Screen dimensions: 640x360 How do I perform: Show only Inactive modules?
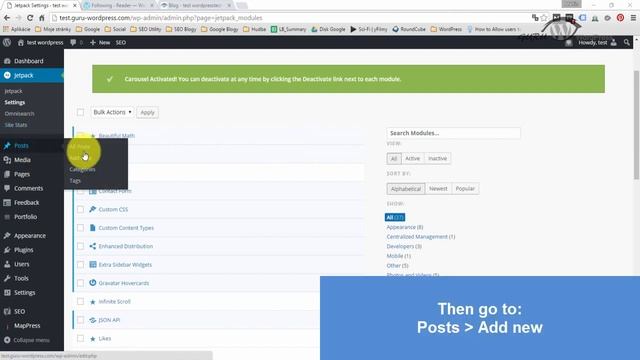437,158
